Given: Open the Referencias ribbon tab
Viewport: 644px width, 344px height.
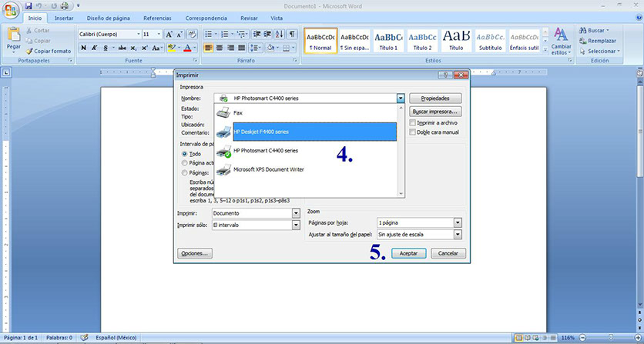Looking at the screenshot, I should (x=157, y=18).
